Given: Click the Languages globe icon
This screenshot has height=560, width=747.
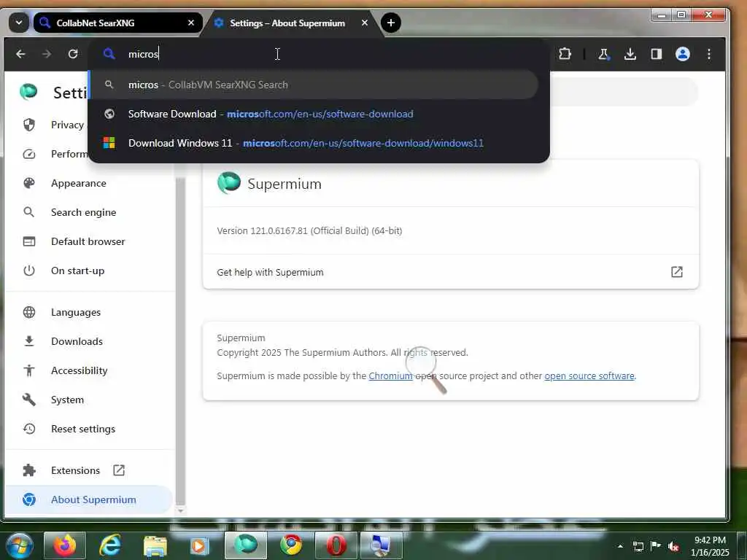Looking at the screenshot, I should [x=29, y=312].
